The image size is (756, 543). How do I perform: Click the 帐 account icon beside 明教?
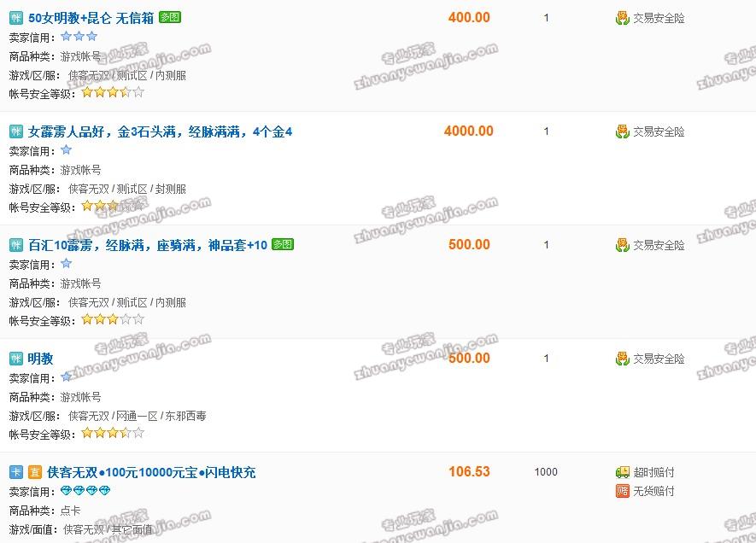(16, 359)
